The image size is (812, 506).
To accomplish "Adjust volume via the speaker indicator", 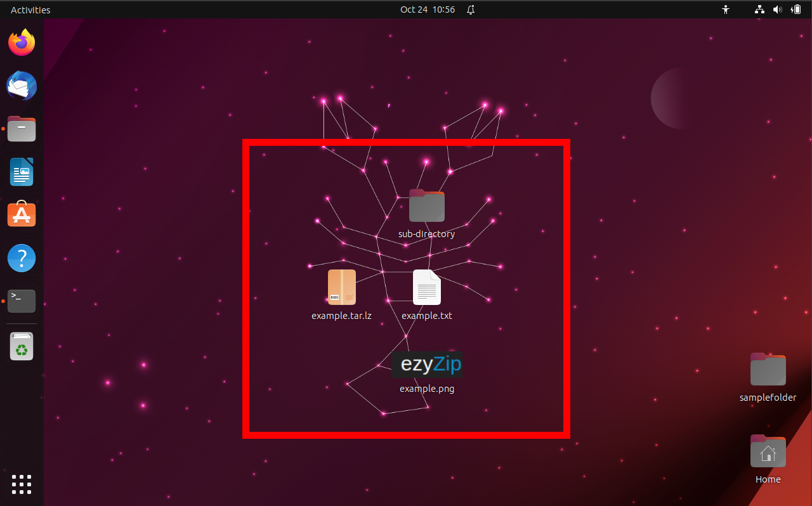I will (x=777, y=10).
